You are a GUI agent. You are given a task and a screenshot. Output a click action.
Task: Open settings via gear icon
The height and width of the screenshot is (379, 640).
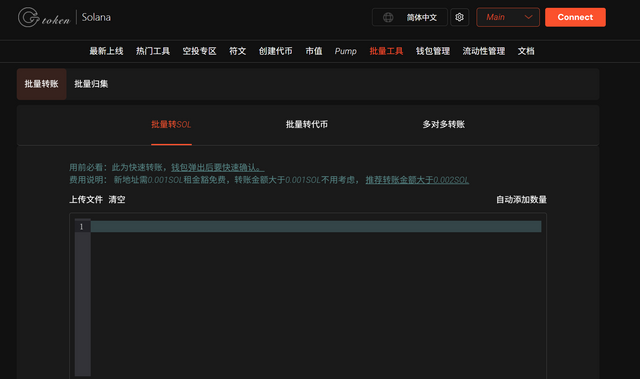pos(459,17)
